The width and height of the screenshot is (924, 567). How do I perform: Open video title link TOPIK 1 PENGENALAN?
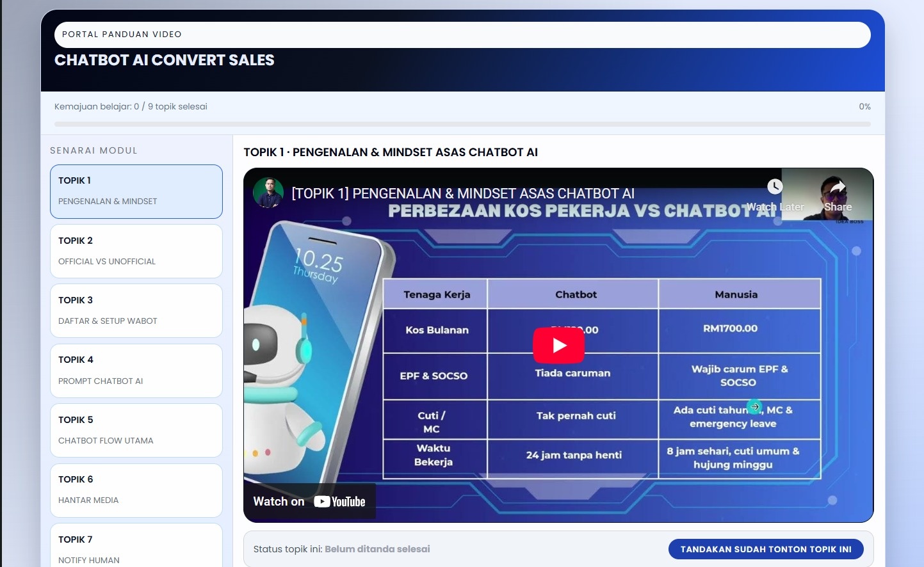[463, 193]
